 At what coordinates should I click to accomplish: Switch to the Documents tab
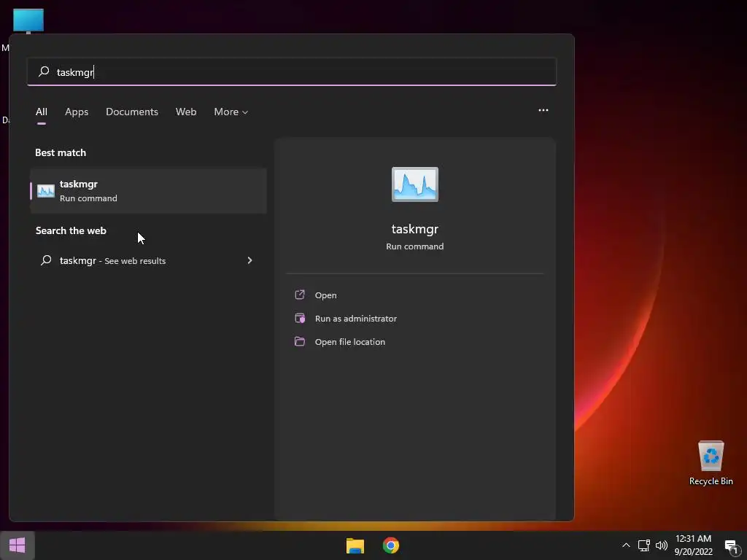click(132, 112)
